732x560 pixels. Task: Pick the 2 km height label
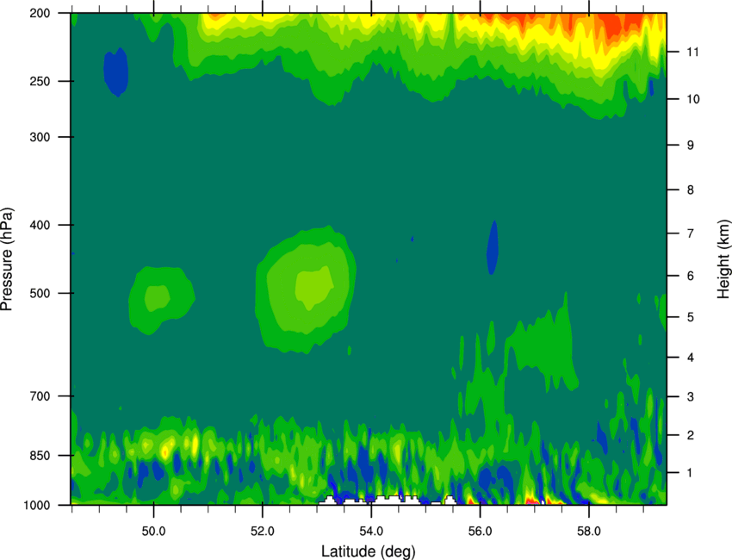coord(691,435)
